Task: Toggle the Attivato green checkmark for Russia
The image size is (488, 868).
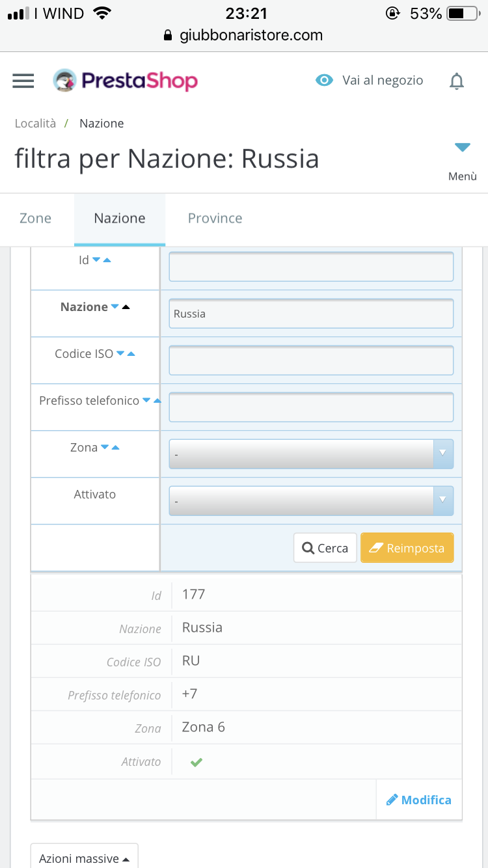Action: click(197, 762)
